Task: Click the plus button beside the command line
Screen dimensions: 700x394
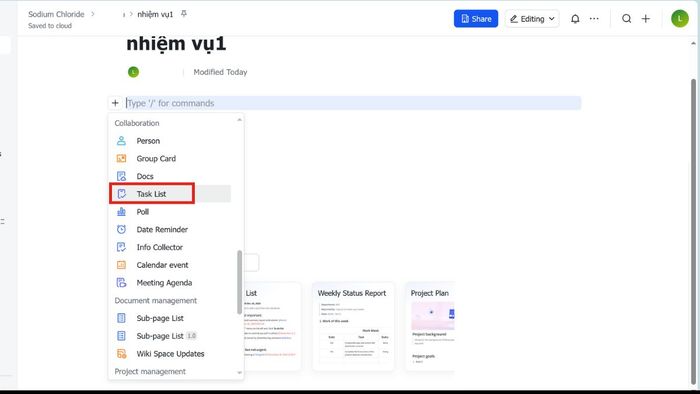Action: pos(115,103)
